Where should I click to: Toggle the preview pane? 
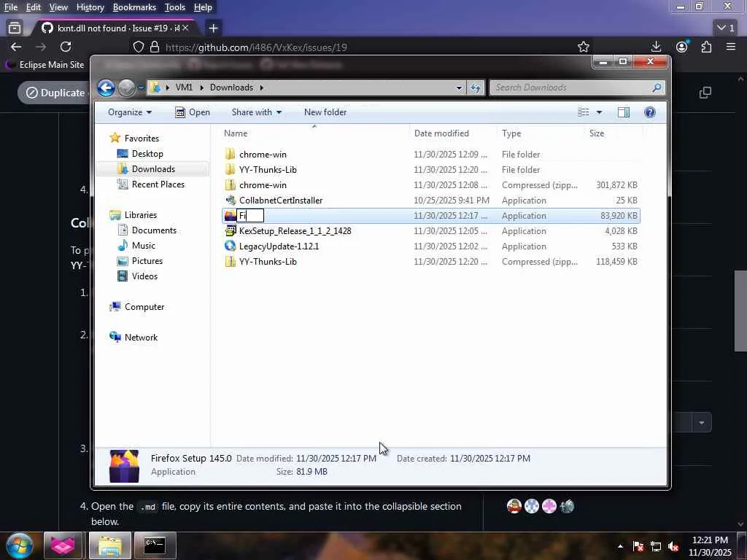point(623,112)
